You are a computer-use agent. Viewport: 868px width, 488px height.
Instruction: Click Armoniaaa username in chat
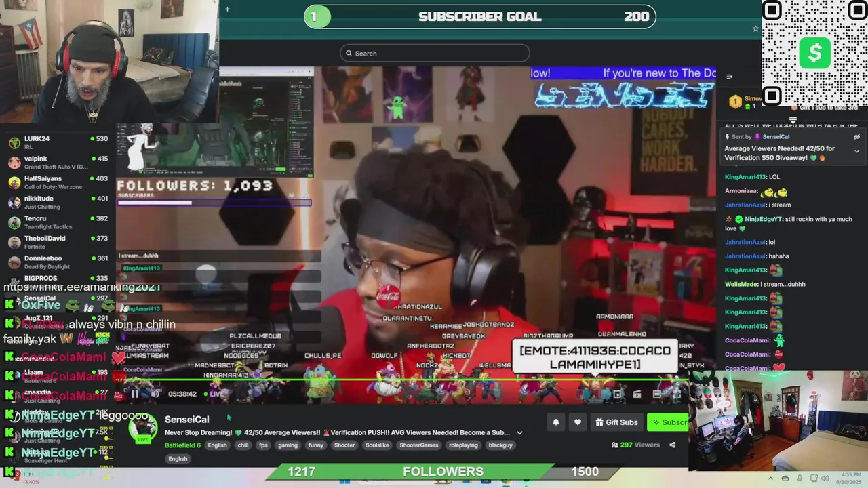tap(741, 191)
